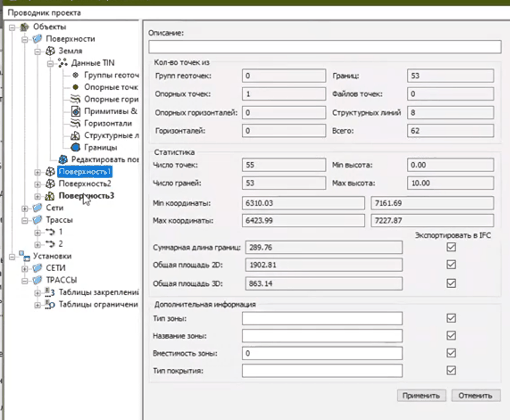Expand the Поверхность2 tree node
The height and width of the screenshot is (420, 510).
point(37,184)
